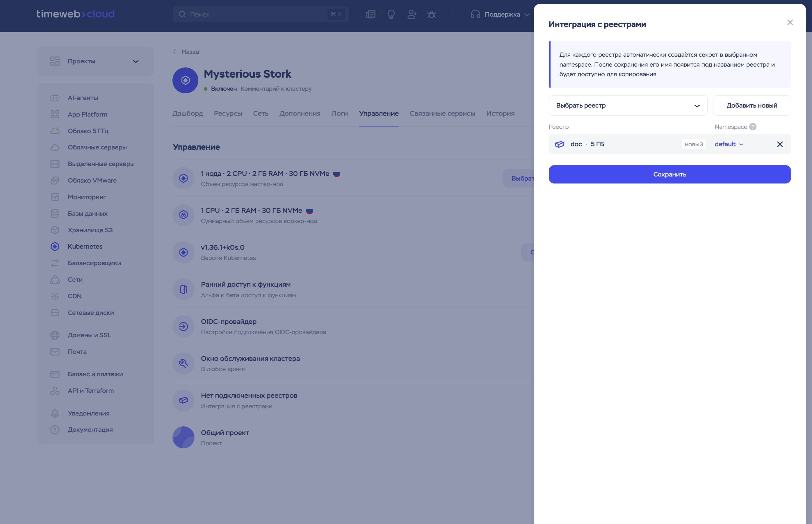Click the 'Сетевые диски' disk icon
The image size is (812, 524).
[x=55, y=313]
